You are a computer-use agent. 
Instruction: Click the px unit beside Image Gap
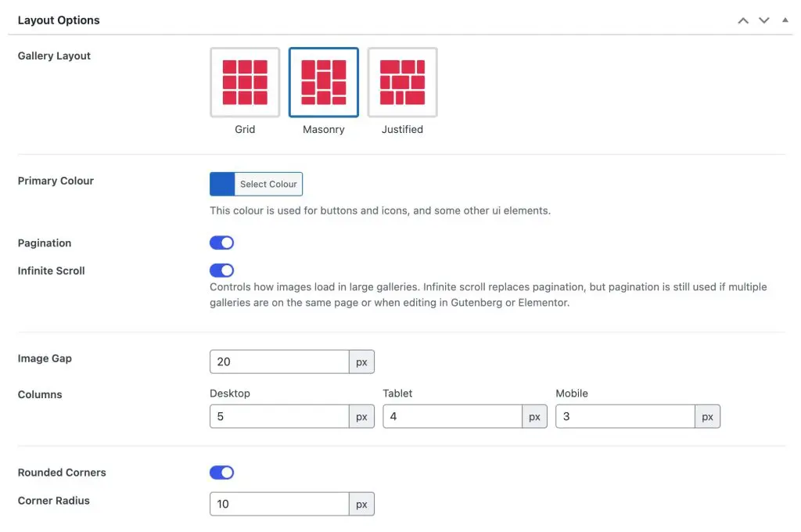click(361, 361)
